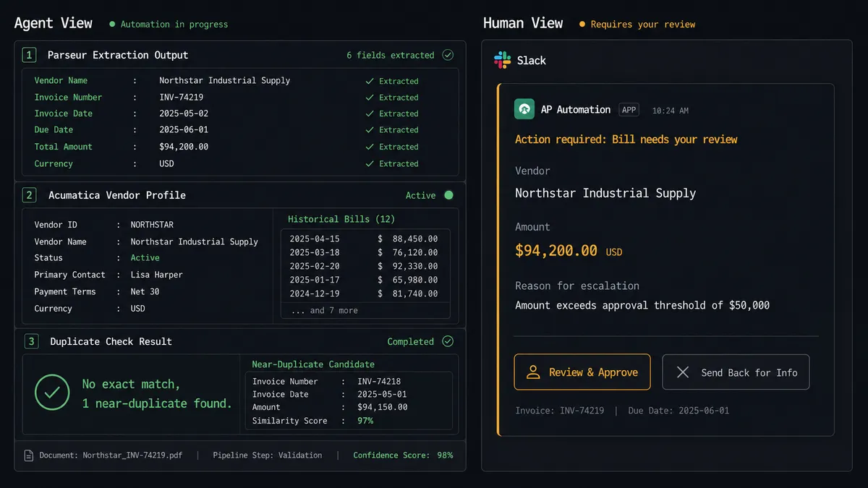Select the 2025-03-18 historical bill row

364,252
